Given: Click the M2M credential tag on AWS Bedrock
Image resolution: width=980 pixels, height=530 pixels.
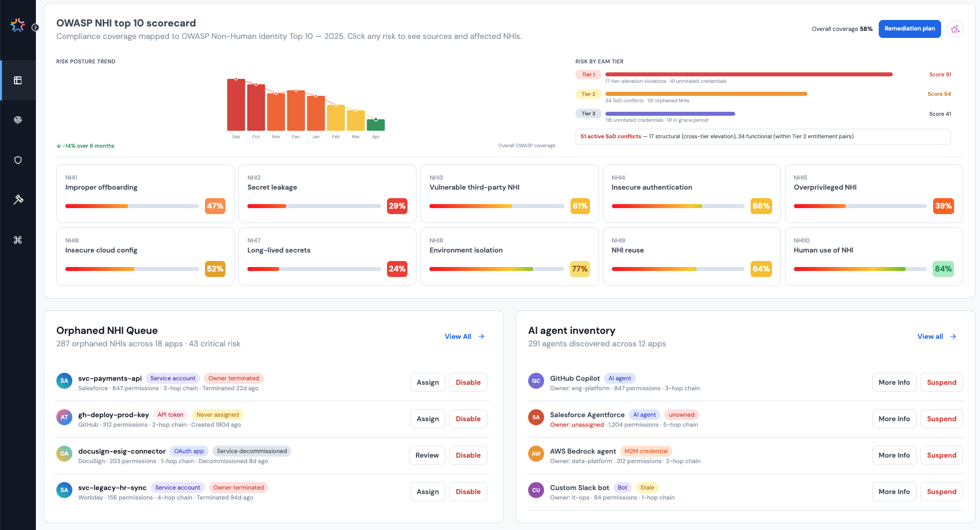Looking at the screenshot, I should pyautogui.click(x=646, y=451).
